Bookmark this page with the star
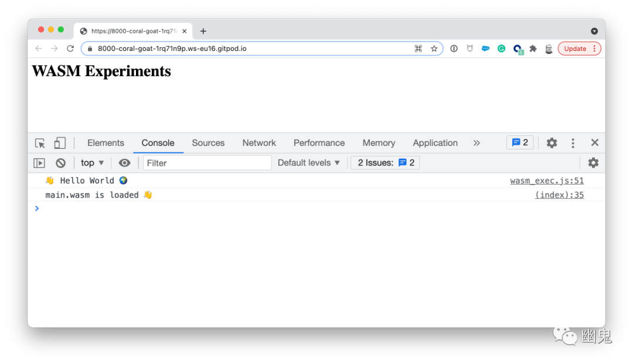Screen dimensions: 633x364 (x=434, y=49)
